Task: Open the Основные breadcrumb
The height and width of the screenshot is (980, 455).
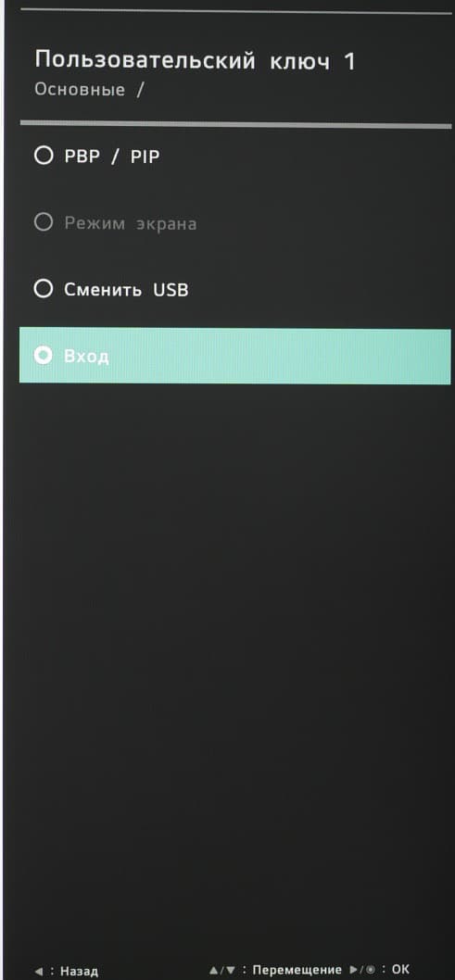Action: coord(80,89)
